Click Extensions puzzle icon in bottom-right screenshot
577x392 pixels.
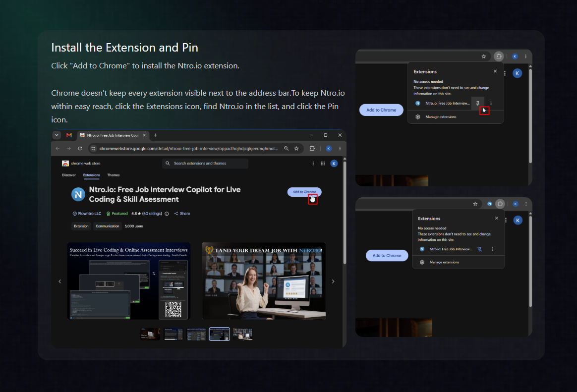[500, 204]
